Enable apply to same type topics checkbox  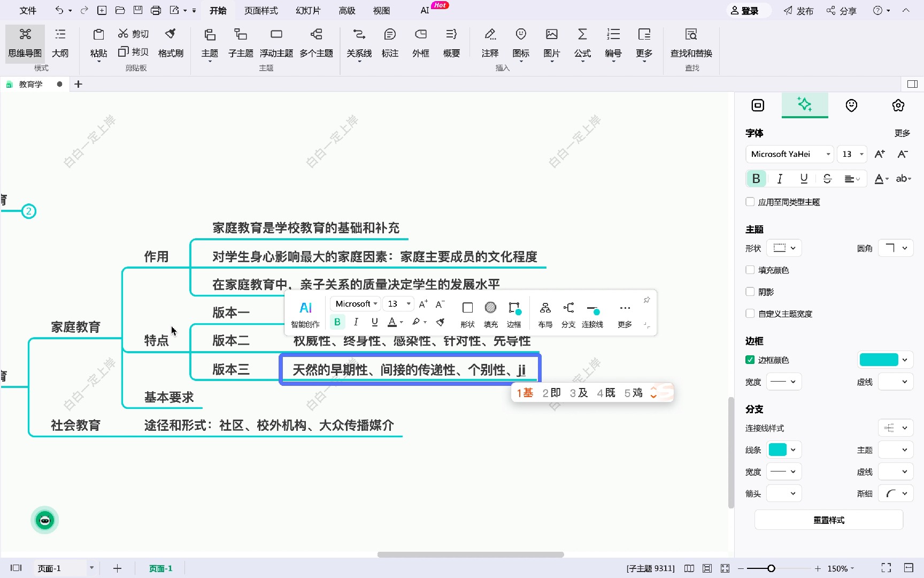[x=750, y=202]
